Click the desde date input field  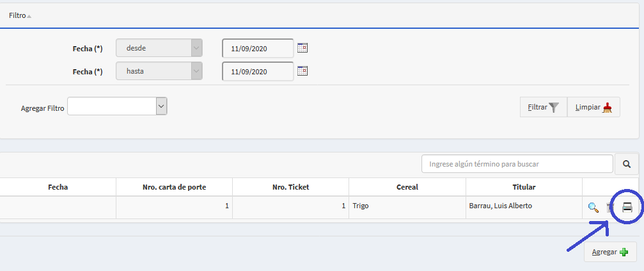(257, 48)
